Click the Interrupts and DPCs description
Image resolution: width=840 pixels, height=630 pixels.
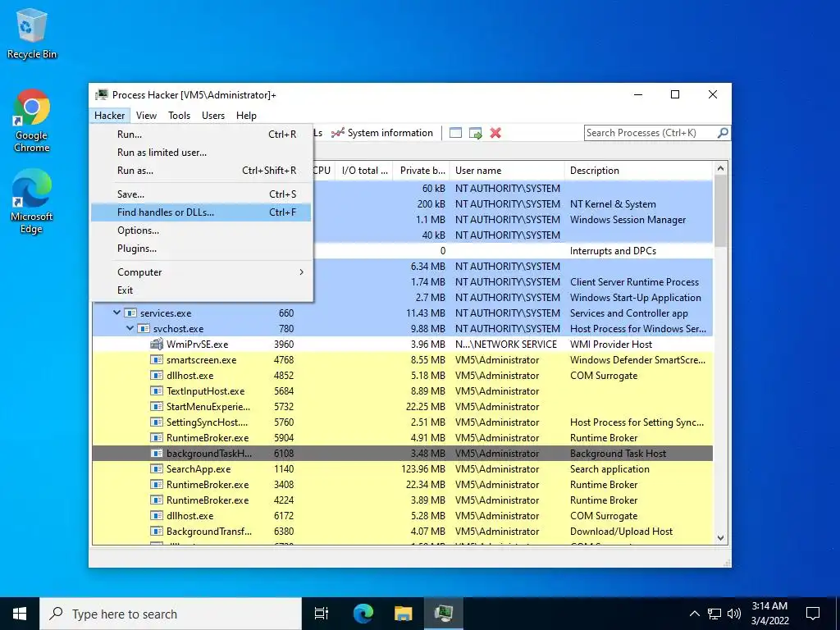(613, 251)
